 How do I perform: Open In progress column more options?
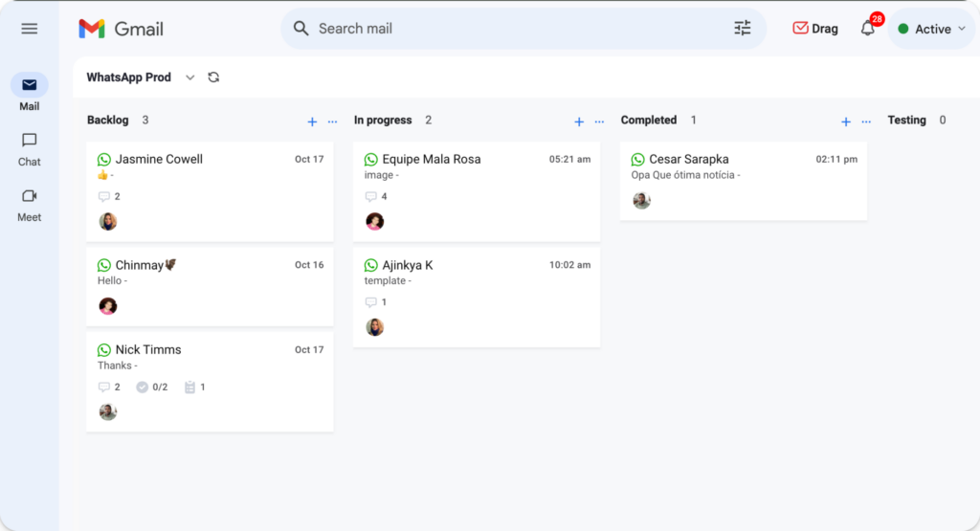click(599, 122)
